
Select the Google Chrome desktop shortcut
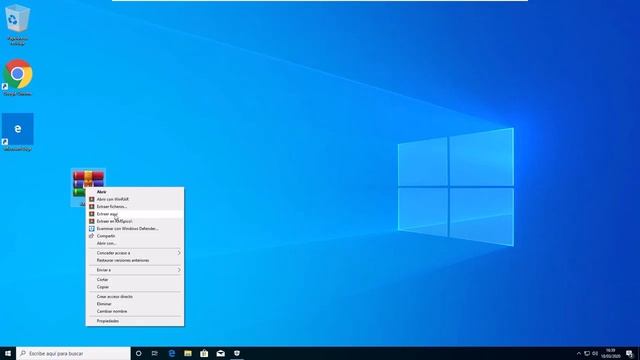coord(18,78)
